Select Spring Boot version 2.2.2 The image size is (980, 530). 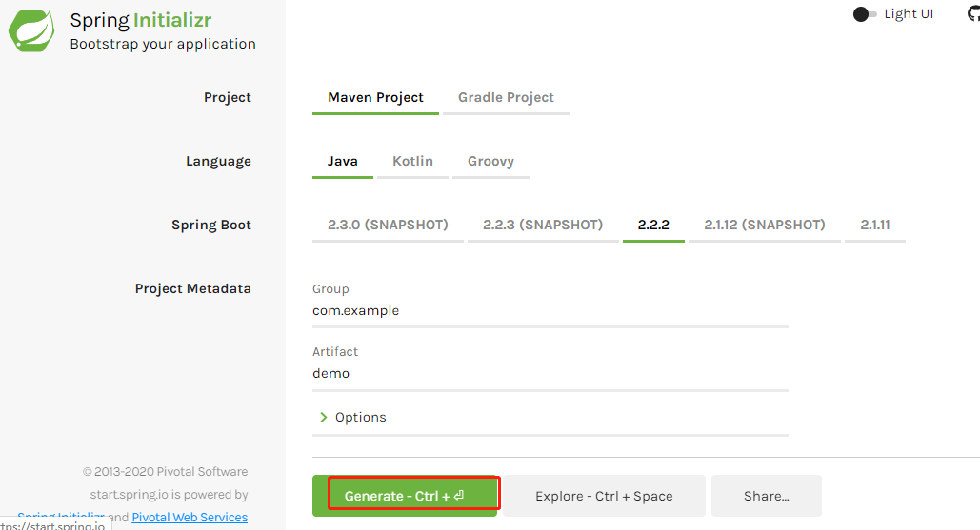tap(653, 226)
